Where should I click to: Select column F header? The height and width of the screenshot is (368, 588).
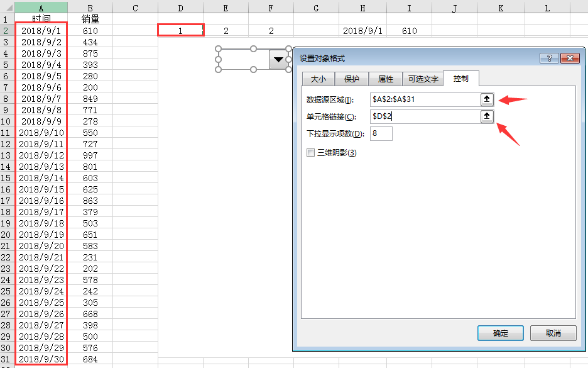pos(271,8)
